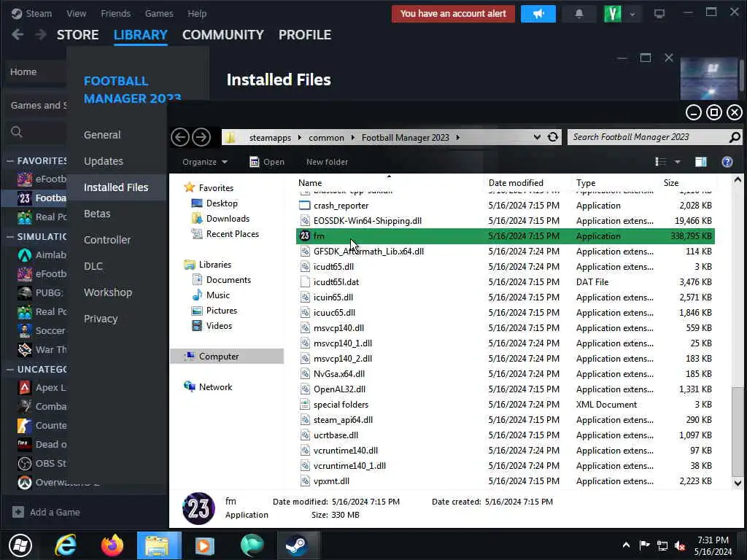
Task: Select the DLC properties section
Action: (93, 265)
